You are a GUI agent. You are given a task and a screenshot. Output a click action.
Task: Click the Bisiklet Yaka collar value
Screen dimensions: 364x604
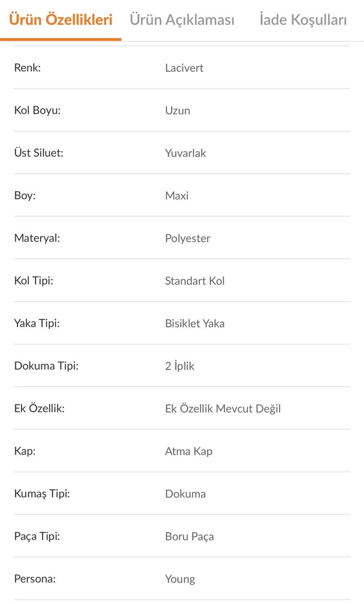pyautogui.click(x=193, y=323)
